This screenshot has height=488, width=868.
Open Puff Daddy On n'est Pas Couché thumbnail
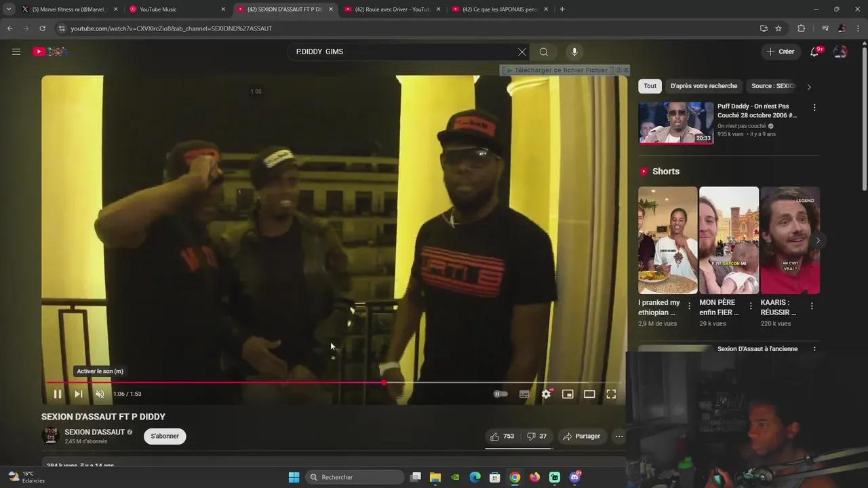click(x=676, y=123)
